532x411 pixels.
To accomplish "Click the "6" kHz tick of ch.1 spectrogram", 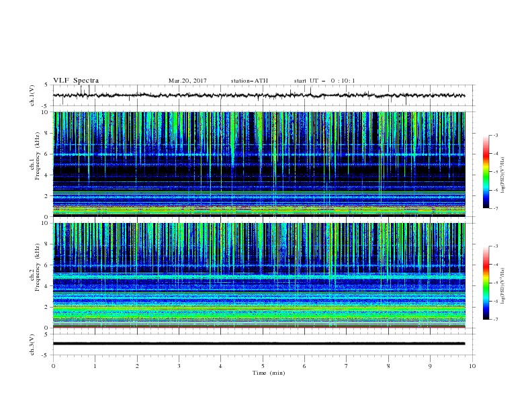I will tap(48, 154).
